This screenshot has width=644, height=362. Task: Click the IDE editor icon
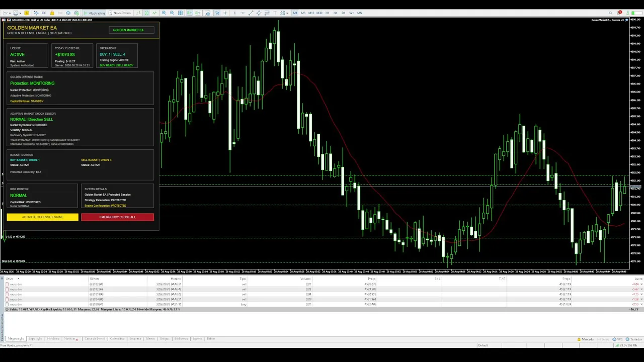(44, 13)
